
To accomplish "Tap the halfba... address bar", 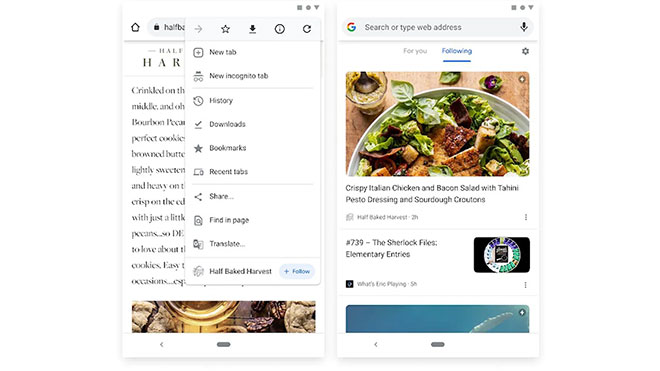I will 167,27.
